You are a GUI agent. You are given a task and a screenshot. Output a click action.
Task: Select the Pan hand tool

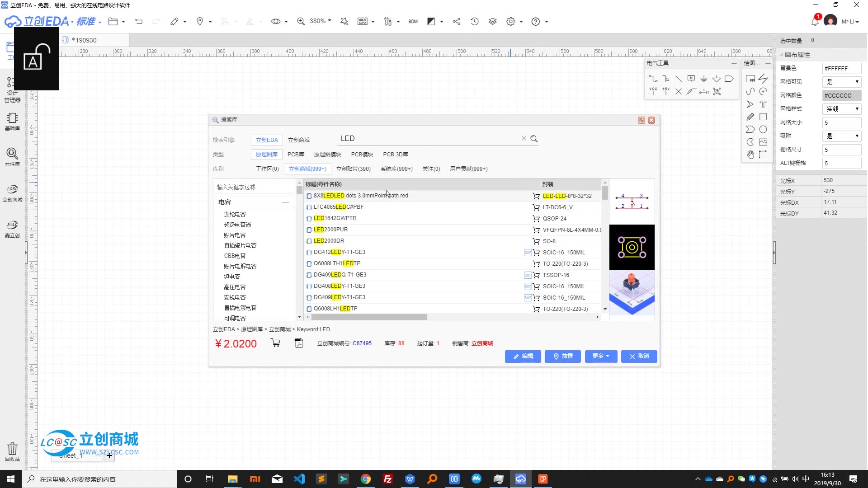click(x=750, y=155)
